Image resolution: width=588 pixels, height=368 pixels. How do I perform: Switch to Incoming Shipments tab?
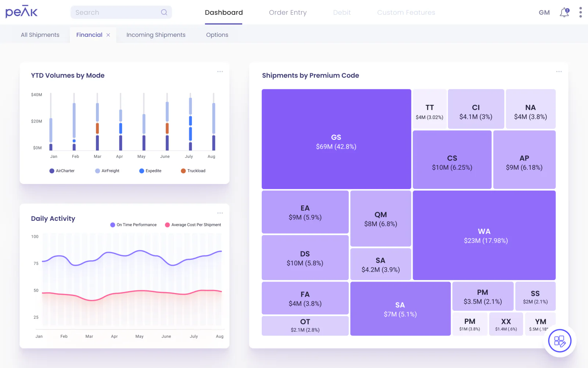click(156, 35)
